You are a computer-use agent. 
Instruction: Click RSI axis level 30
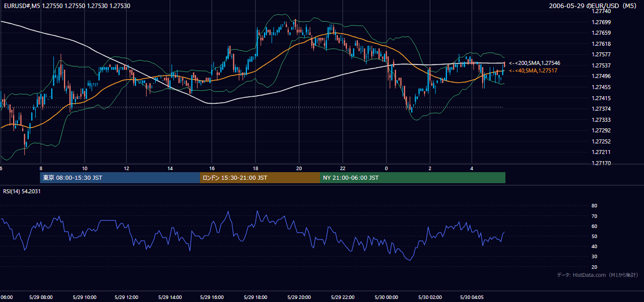pos(594,257)
